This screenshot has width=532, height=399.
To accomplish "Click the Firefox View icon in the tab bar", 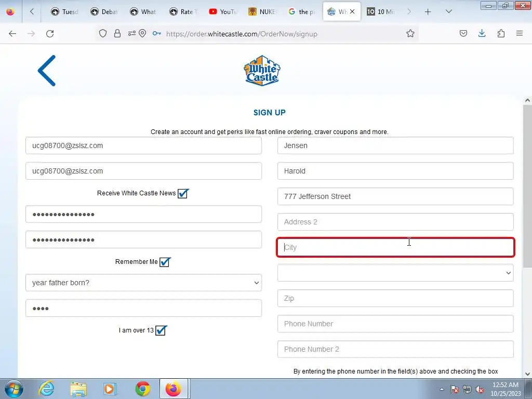I will [10, 12].
